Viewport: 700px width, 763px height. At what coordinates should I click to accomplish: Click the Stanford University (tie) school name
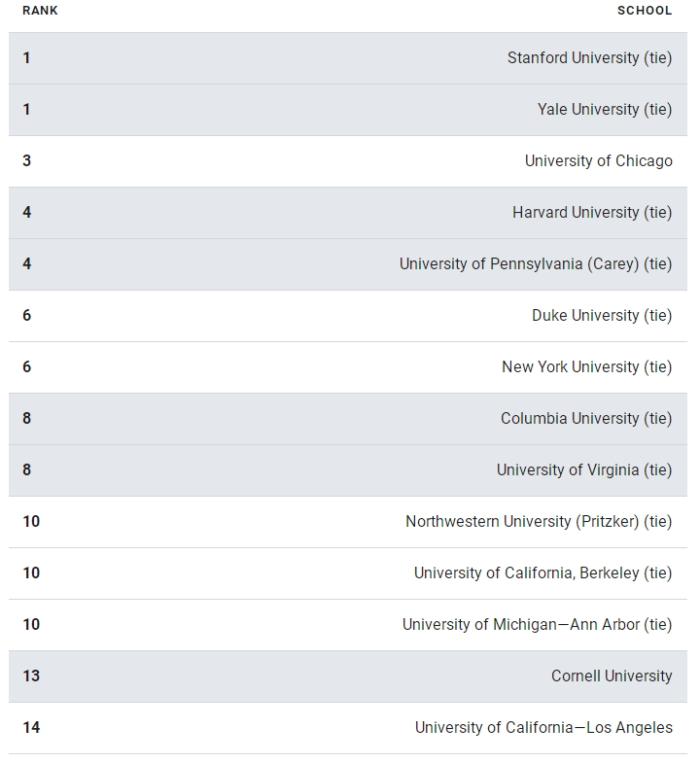(589, 58)
